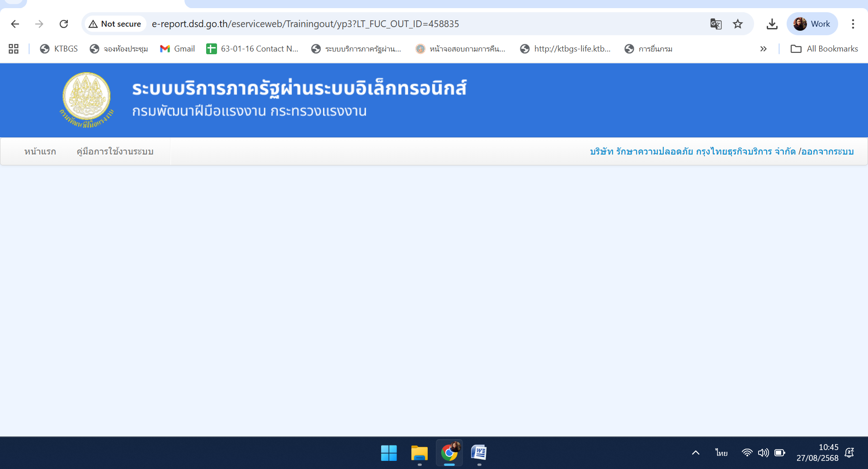Screen dimensions: 868x469
Task: Go to หน้าแรก menu item
Action: tap(40, 151)
